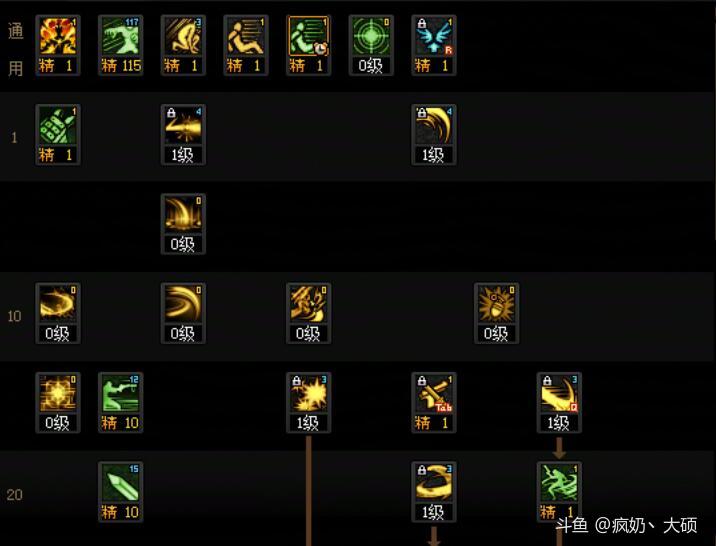Screen dimensions: 716x546
Task: Click the locked golden spiral whirl skill
Action: pyautogui.click(x=434, y=492)
